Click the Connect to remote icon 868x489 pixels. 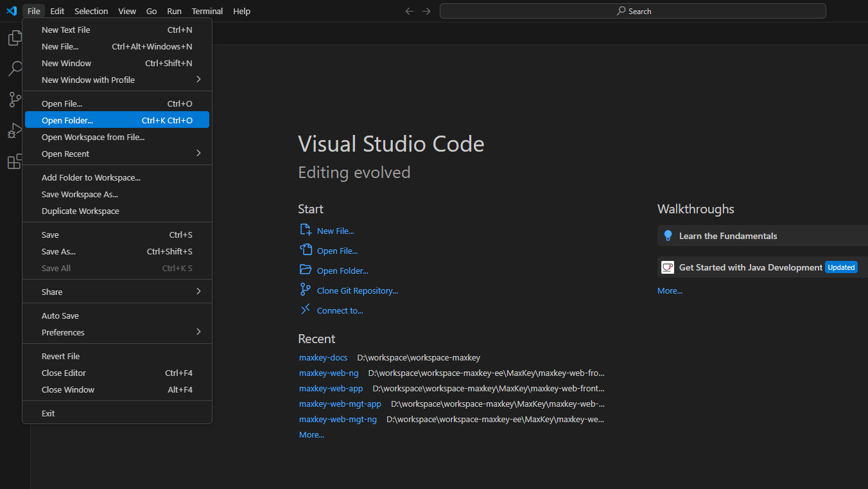(306, 310)
